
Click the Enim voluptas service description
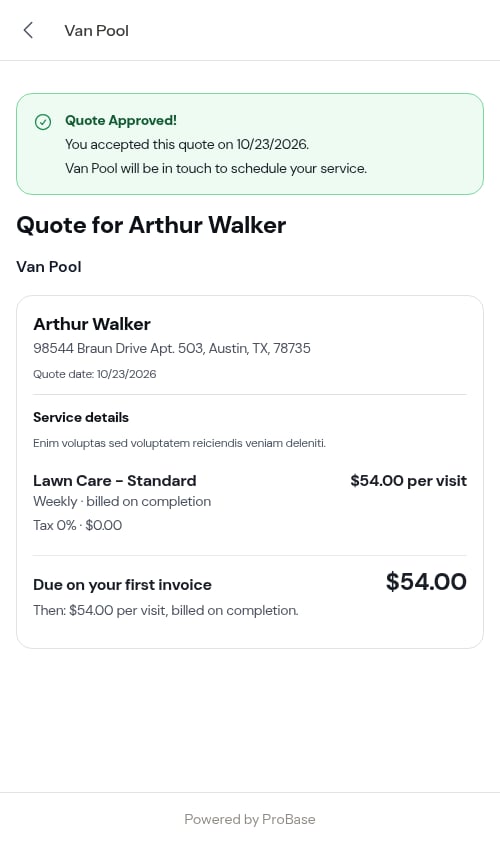click(179, 443)
